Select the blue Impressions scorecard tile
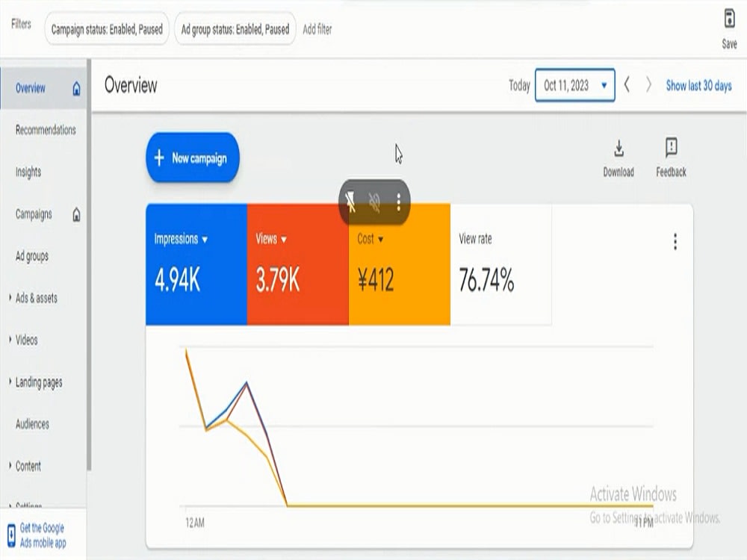This screenshot has width=747, height=560. pyautogui.click(x=196, y=265)
